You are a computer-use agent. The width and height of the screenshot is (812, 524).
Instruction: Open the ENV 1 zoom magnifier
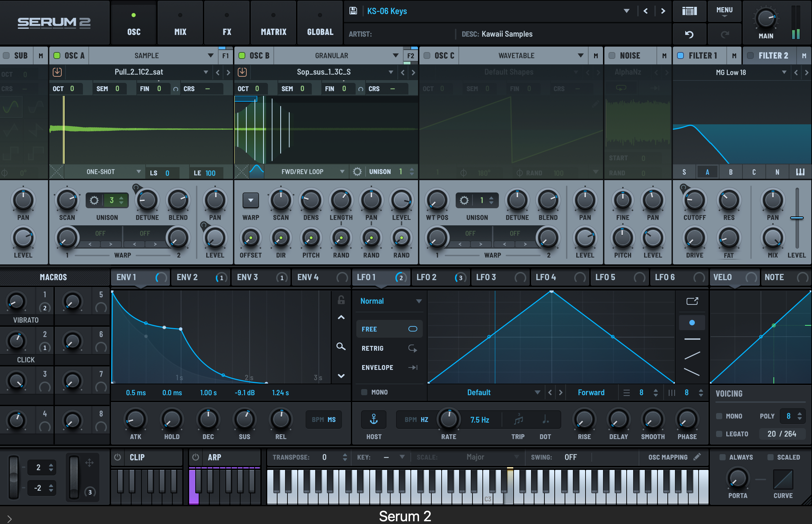point(341,346)
